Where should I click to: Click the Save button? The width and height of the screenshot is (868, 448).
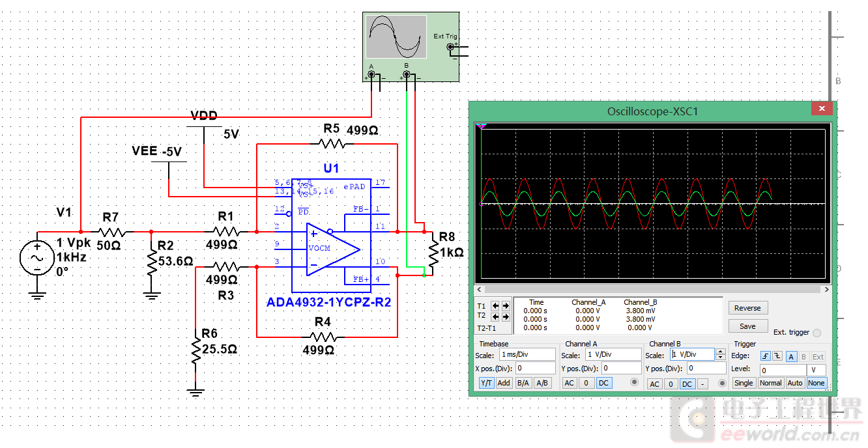tap(747, 326)
